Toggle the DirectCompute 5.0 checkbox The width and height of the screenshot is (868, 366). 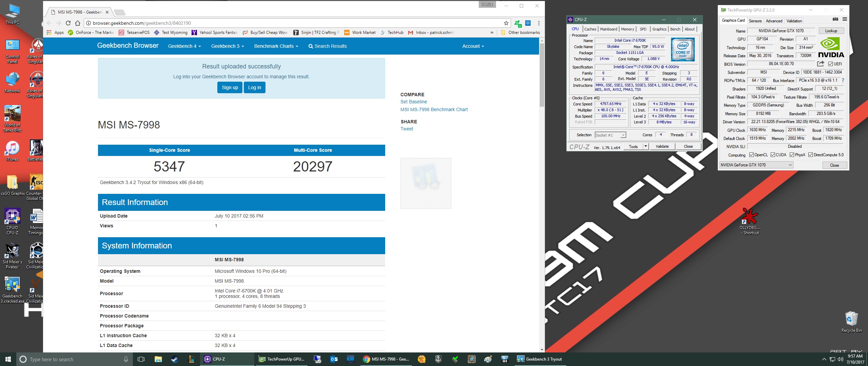810,155
